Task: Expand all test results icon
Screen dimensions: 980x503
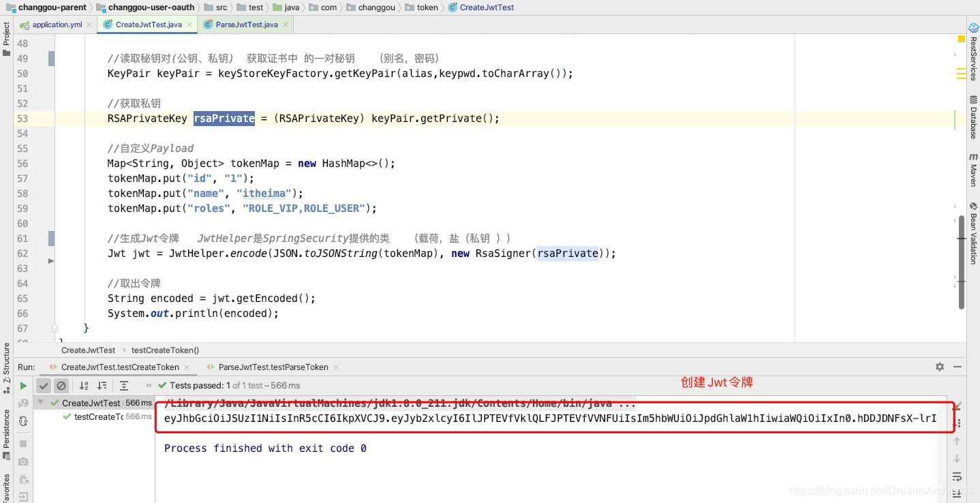Action: [x=123, y=386]
